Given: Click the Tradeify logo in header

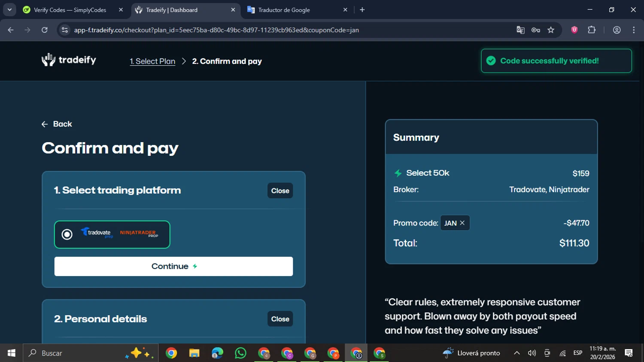Looking at the screenshot, I should [x=69, y=60].
